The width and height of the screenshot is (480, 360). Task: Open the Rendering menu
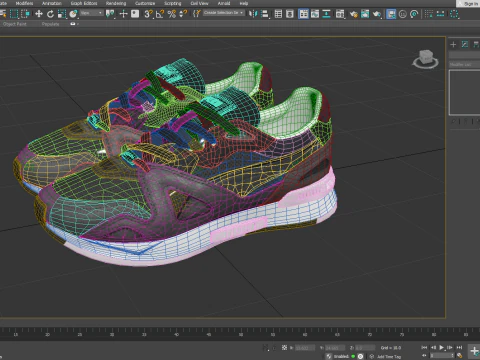tap(116, 3)
